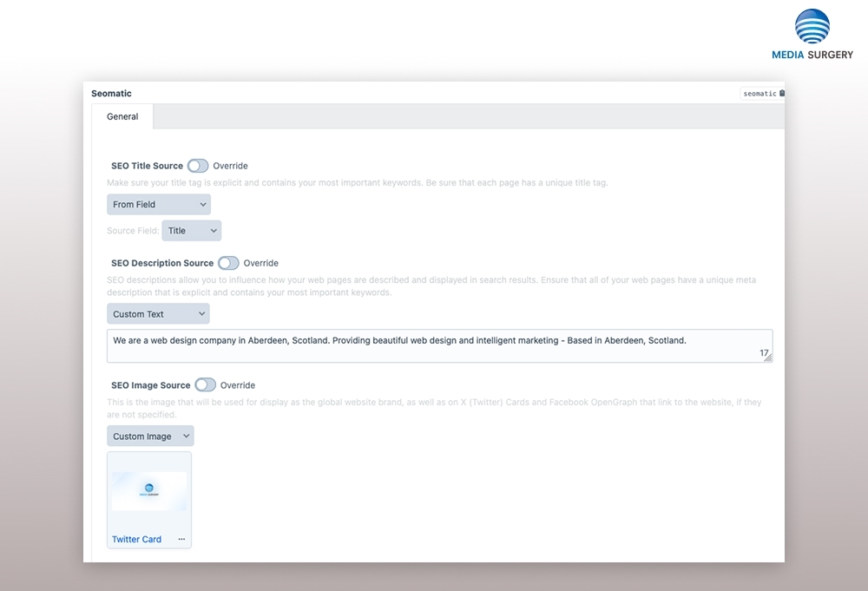Screen dimensions: 868x591
Task: Switch to the General tab
Action: pos(122,115)
